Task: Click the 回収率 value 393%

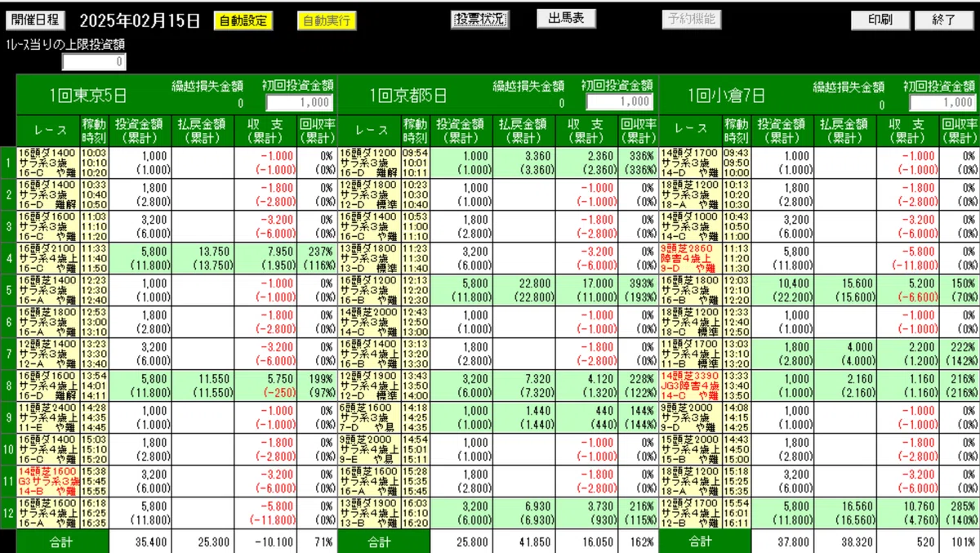Action: [x=643, y=284]
